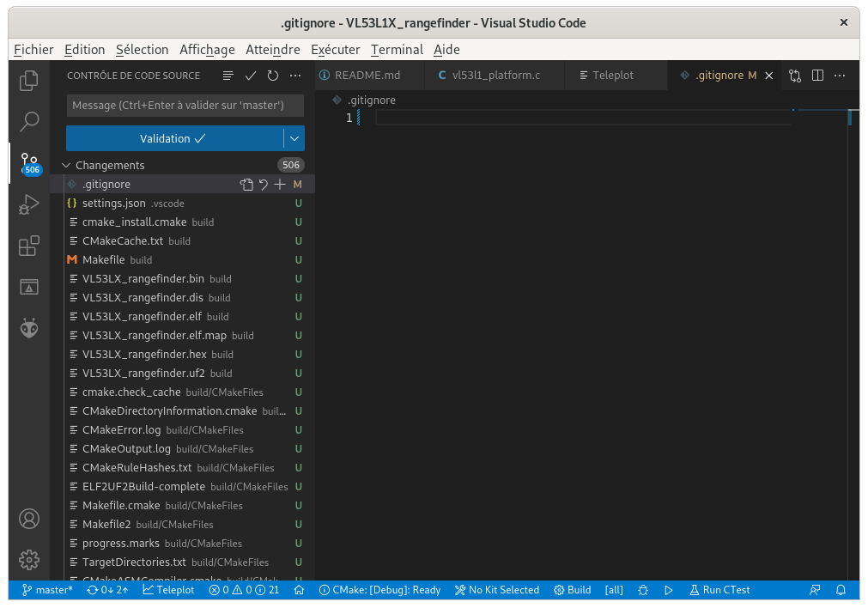Click the home icon in the status bar

[x=299, y=590]
